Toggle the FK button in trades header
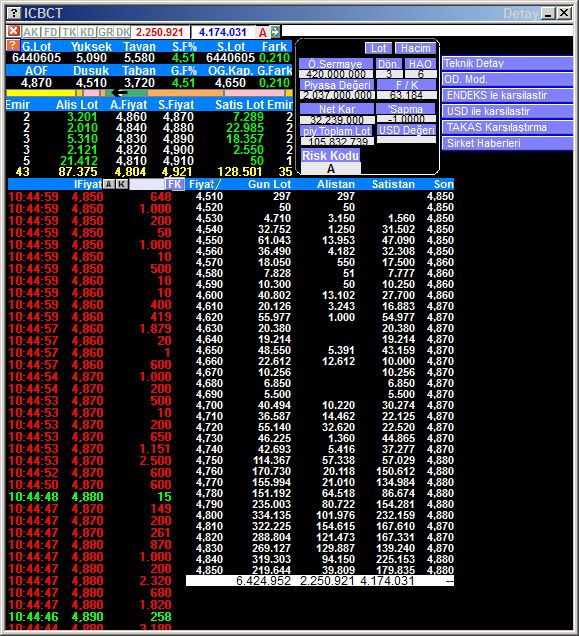Screen dimensions: 579x636 [x=175, y=184]
